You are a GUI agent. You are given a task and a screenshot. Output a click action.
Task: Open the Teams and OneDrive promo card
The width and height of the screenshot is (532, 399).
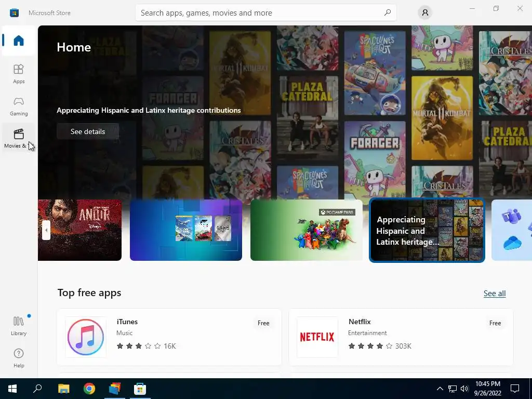[512, 230]
